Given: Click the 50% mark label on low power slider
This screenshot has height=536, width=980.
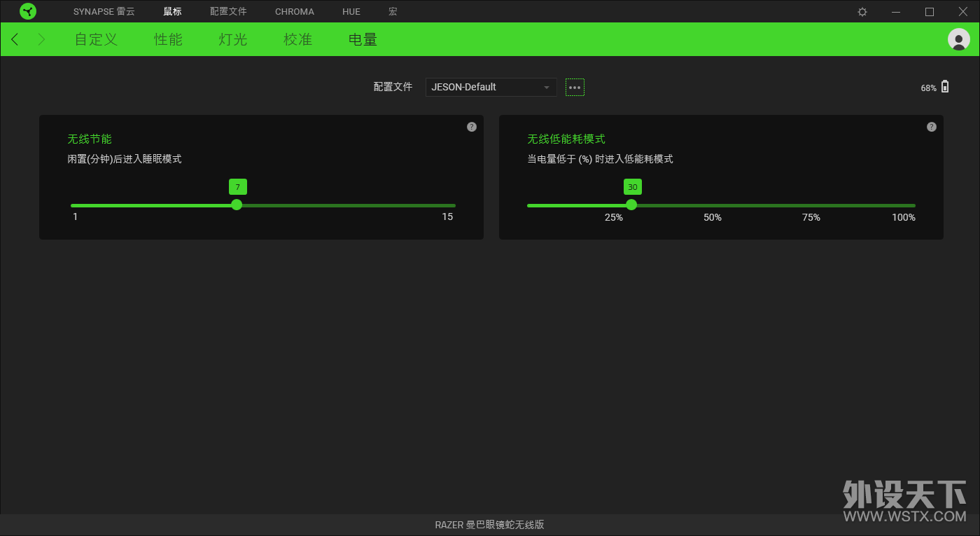Looking at the screenshot, I should coord(713,217).
